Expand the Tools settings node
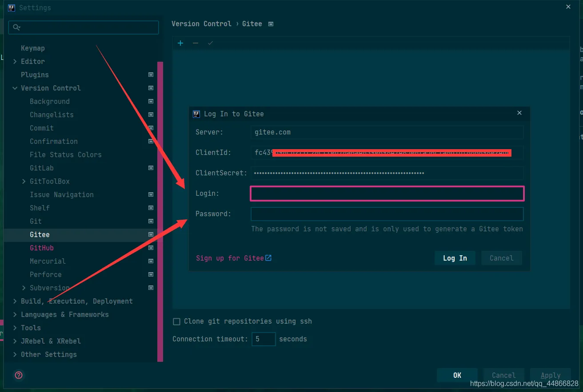 (x=15, y=328)
